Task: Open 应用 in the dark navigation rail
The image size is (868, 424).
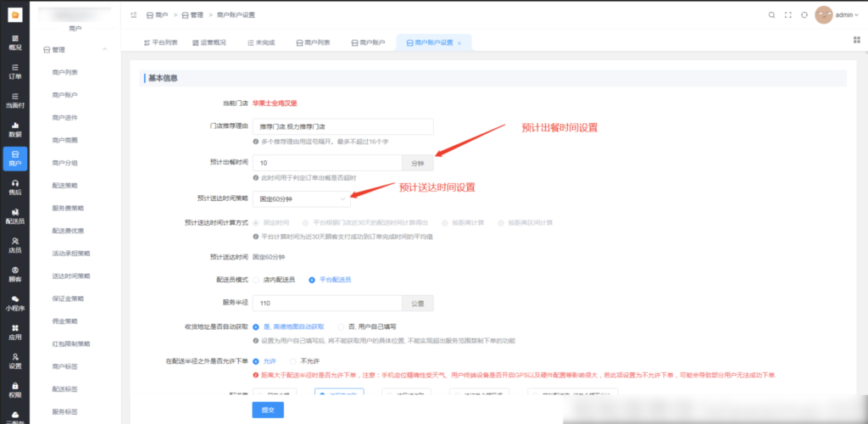Action: pyautogui.click(x=15, y=332)
